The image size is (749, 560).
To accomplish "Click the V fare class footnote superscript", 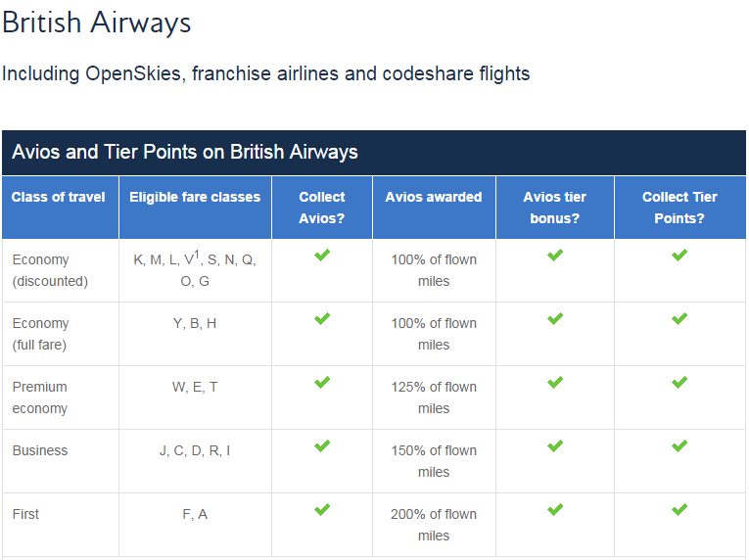I will pos(197,255).
